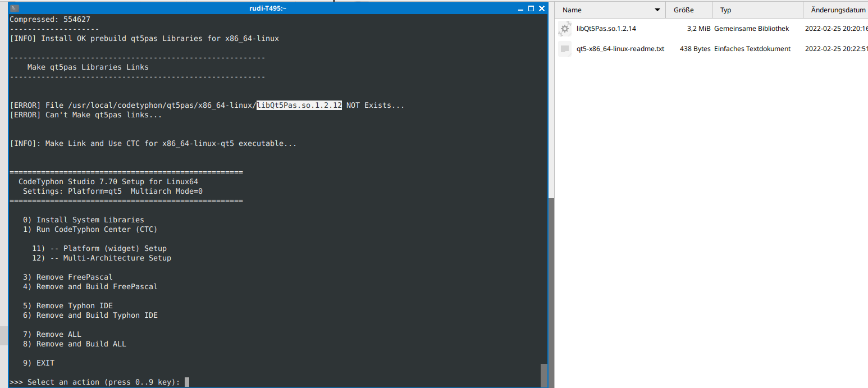This screenshot has width=868, height=388.
Task: Click line '1) Run CodeTyphon Center (CTC)'
Action: pyautogui.click(x=90, y=229)
